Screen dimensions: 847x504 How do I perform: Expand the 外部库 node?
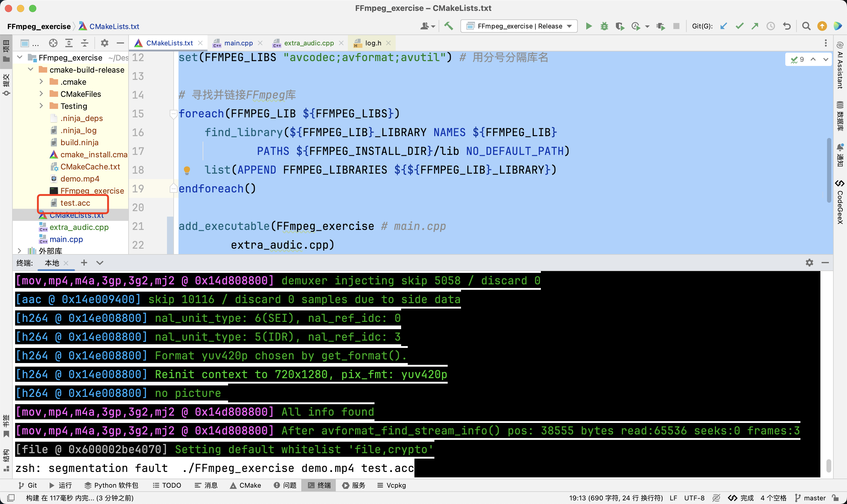coord(19,251)
